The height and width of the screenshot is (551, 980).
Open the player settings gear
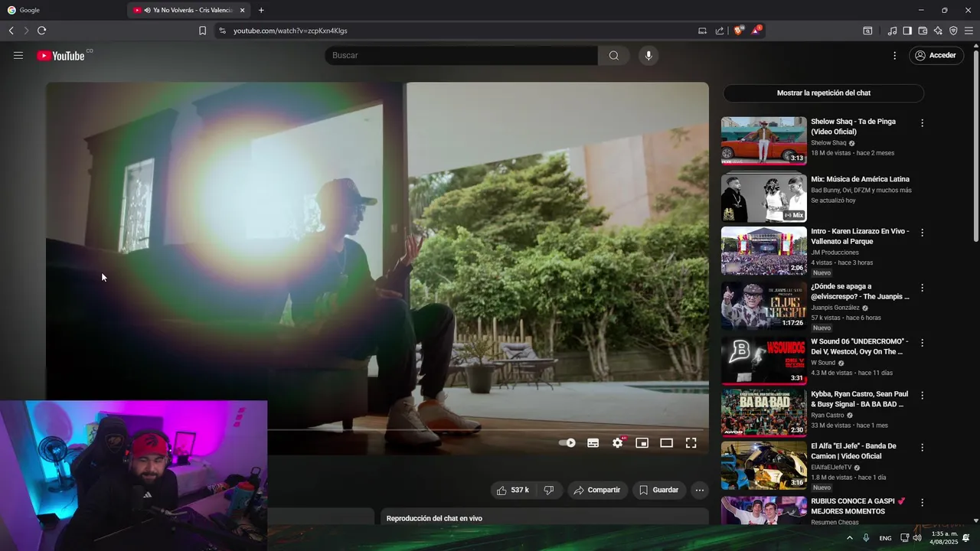click(617, 443)
